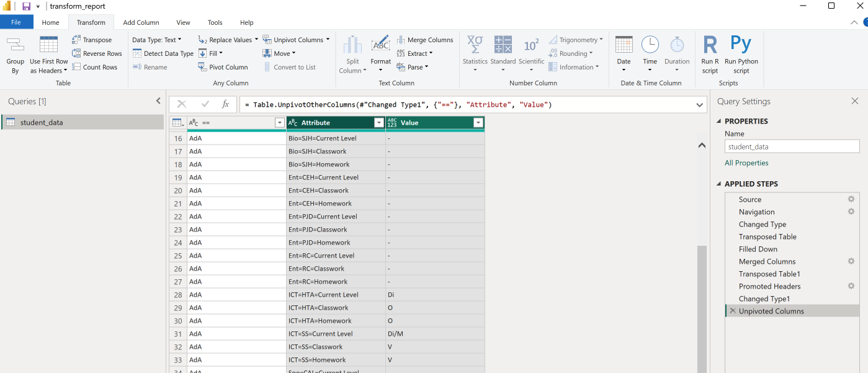Click Reverse Rows icon

pyautogui.click(x=76, y=53)
